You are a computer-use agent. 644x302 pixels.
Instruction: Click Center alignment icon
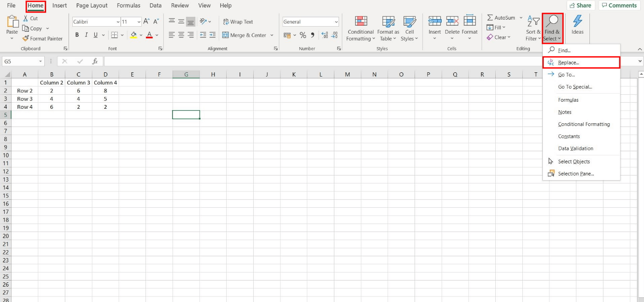click(181, 35)
